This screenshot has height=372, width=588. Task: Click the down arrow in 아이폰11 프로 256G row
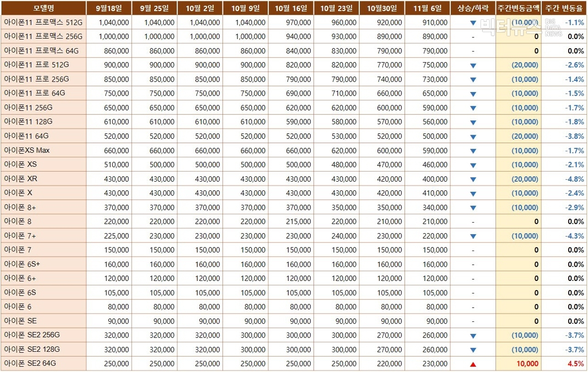point(473,80)
